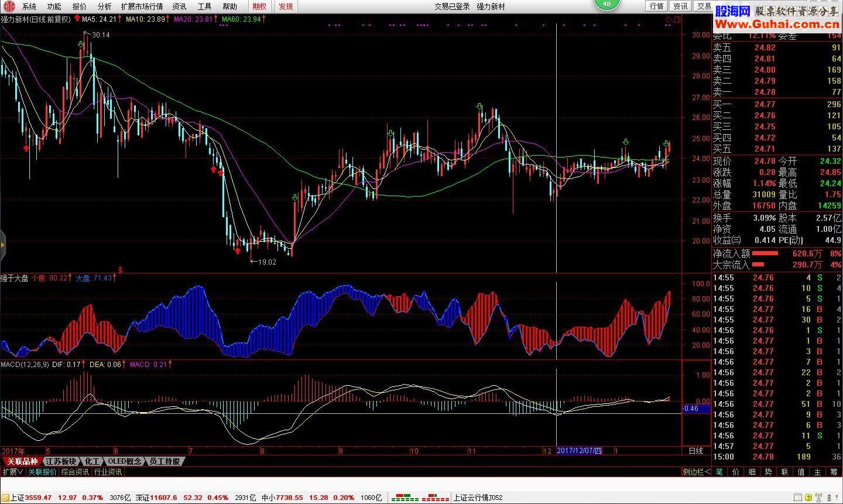Screen dimensions: 843x504
Task: Switch to 资讯 view button at top right
Action: click(x=680, y=6)
